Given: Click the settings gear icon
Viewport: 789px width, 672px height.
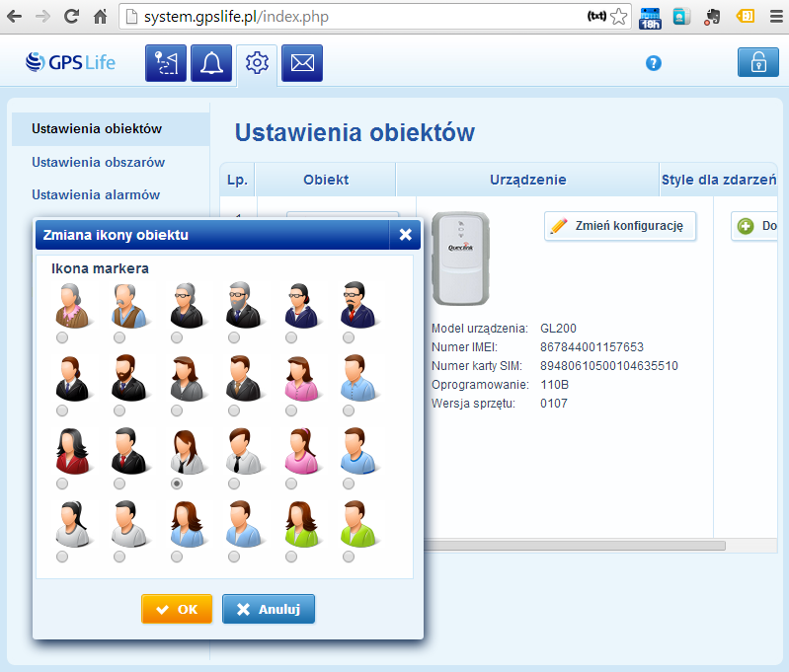Looking at the screenshot, I should pos(257,64).
